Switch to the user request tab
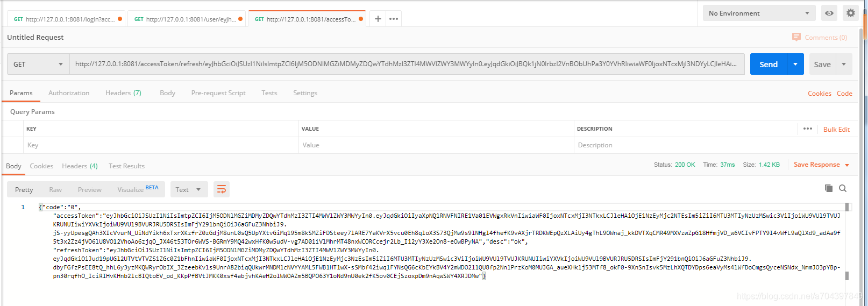 click(x=187, y=19)
